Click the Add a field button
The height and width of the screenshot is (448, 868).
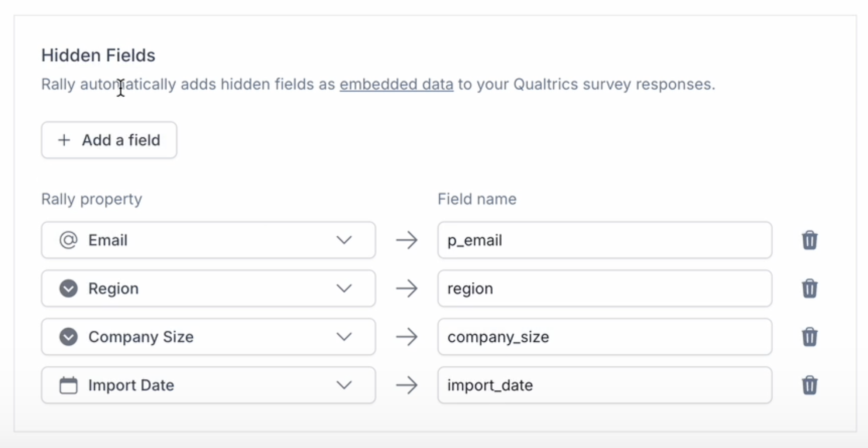click(109, 140)
